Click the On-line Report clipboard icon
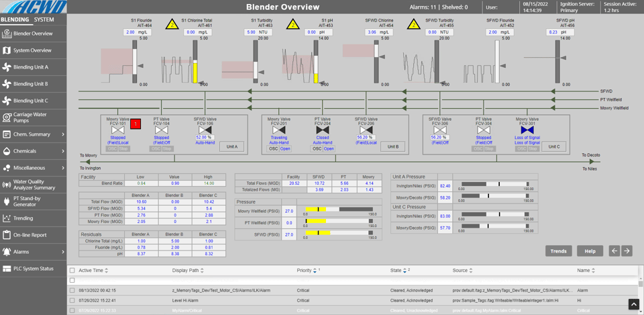 [6, 235]
